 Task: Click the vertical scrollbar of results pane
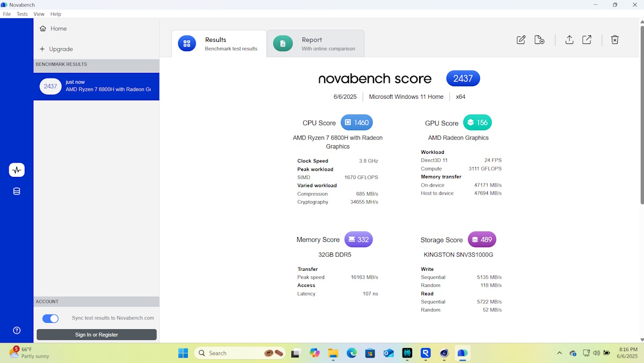[x=642, y=115]
